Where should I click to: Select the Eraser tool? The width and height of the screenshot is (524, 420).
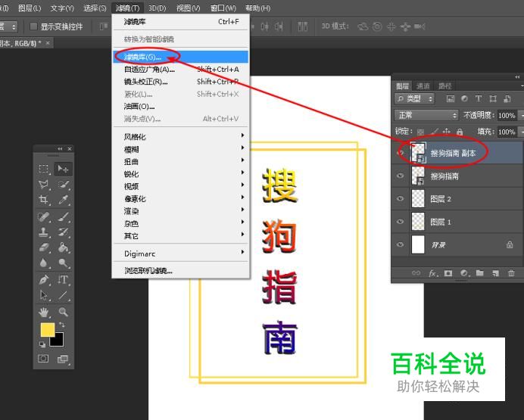pos(44,247)
